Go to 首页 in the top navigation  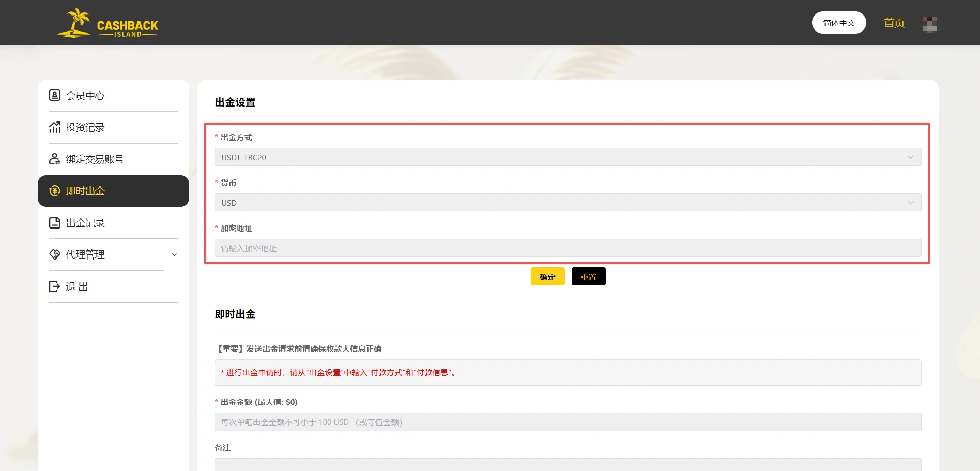(x=894, y=23)
